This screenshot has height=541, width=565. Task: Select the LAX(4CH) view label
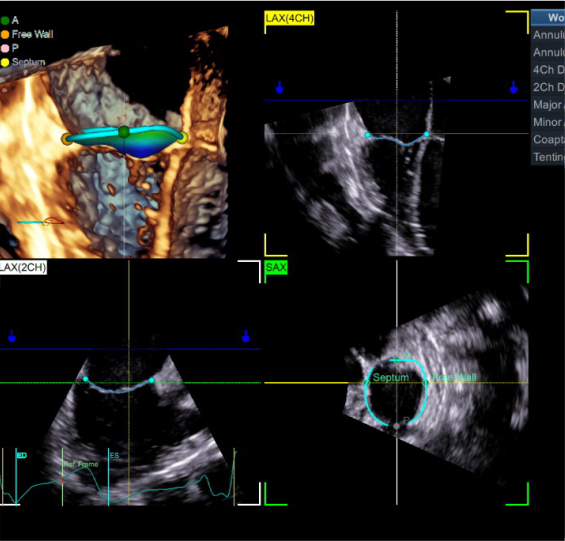pyautogui.click(x=289, y=18)
